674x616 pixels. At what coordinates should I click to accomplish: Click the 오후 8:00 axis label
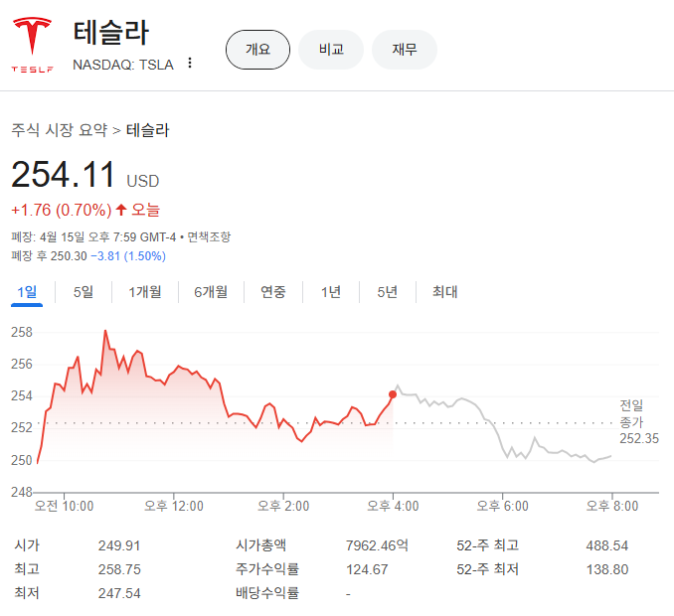click(612, 506)
